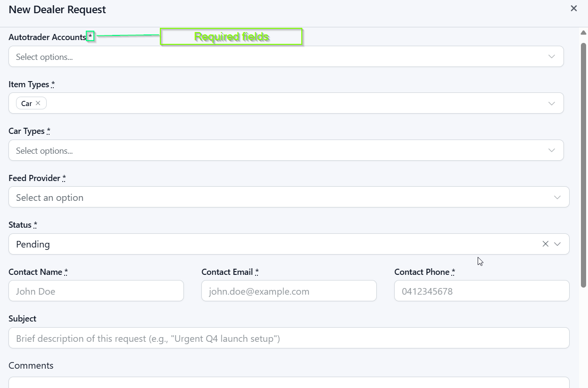This screenshot has height=388, width=588.
Task: Open the Item Types dropdown chevron
Action: [x=552, y=103]
